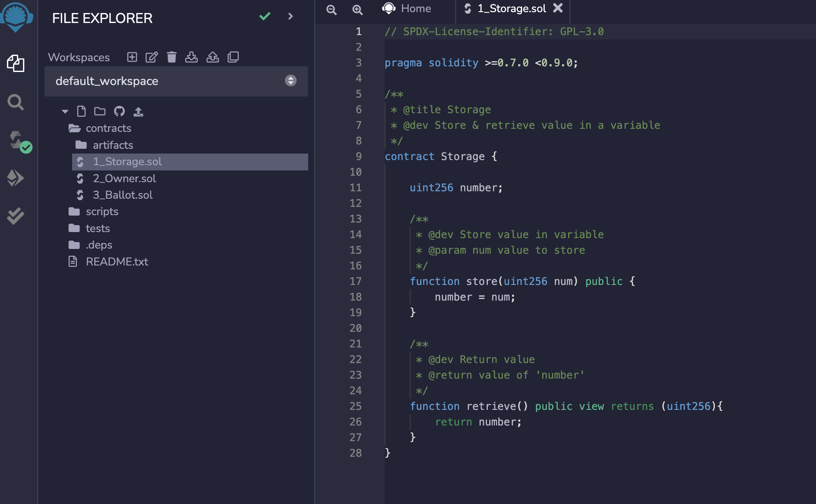Click 'number = num;' statement on line 18
Screen dimensions: 816x504
click(x=475, y=297)
